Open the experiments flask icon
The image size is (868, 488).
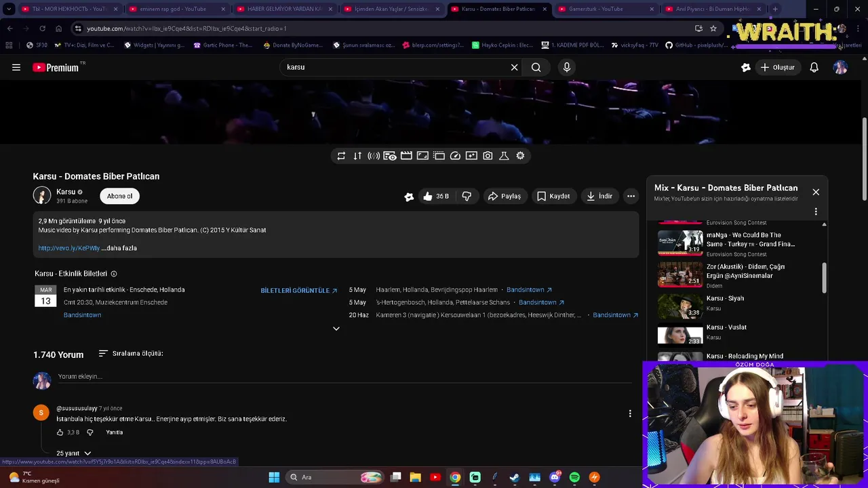click(504, 156)
